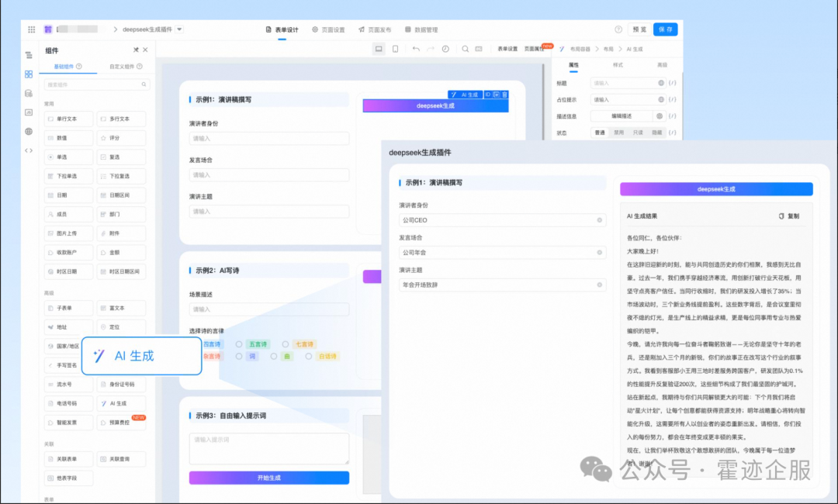Clear the 年会开场致辞 field in preview
Image resolution: width=838 pixels, height=504 pixels.
click(x=600, y=285)
